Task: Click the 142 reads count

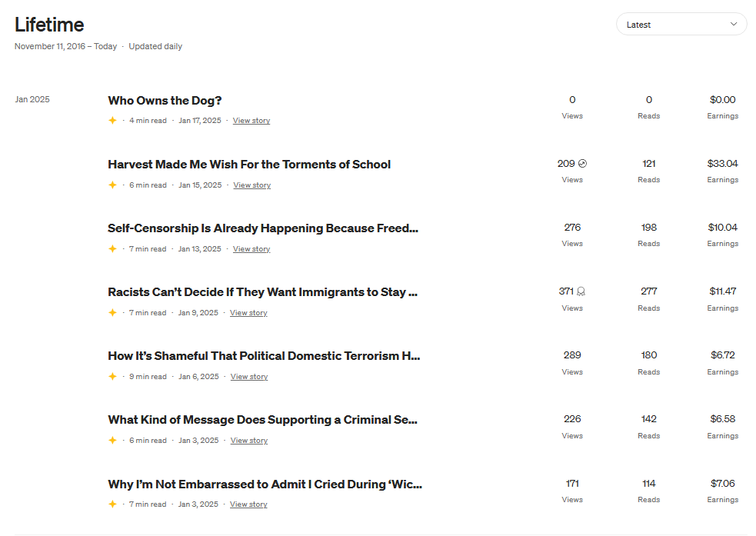Action: tap(648, 419)
